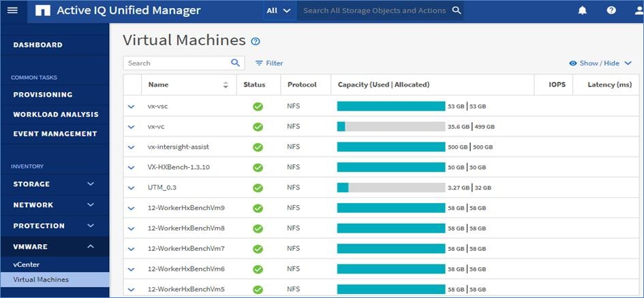Click the 12-WorkerHxBenchVm8 status icon

coord(258,228)
